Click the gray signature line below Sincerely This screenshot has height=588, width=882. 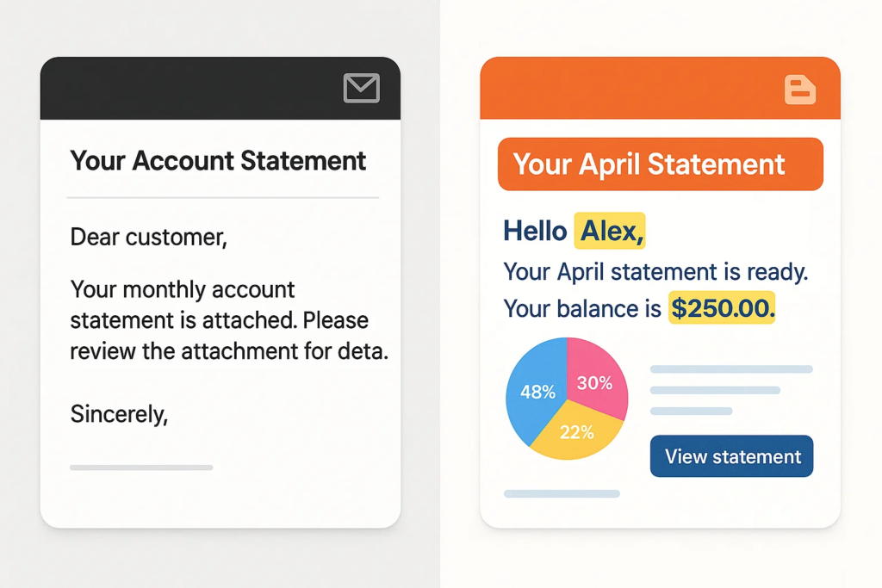[141, 467]
